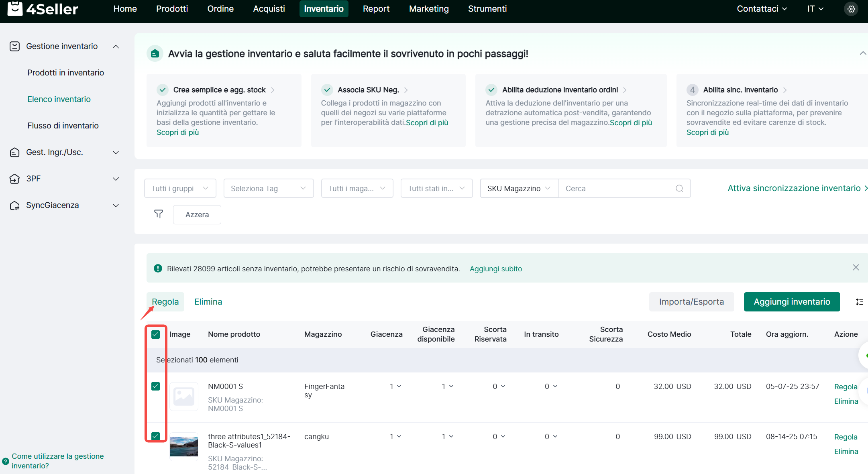Screen dimensions: 868x474
Task: Click the SyncGiacenza sidebar icon
Action: click(14, 205)
